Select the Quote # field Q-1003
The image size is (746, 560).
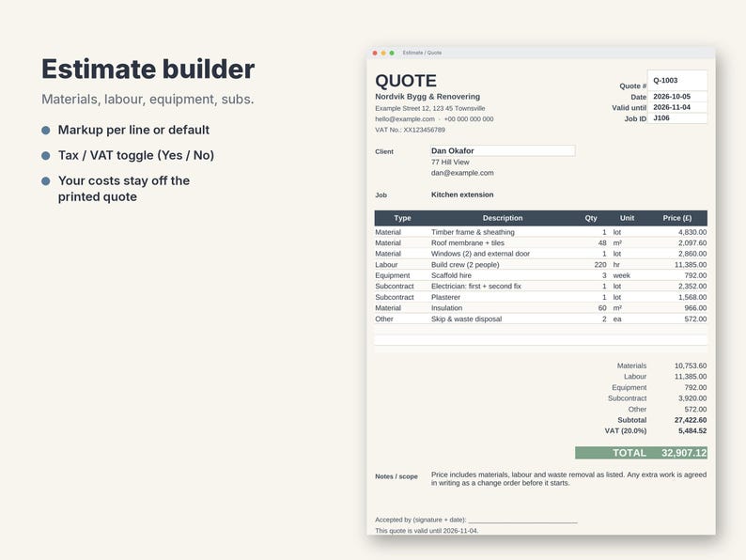coord(677,81)
